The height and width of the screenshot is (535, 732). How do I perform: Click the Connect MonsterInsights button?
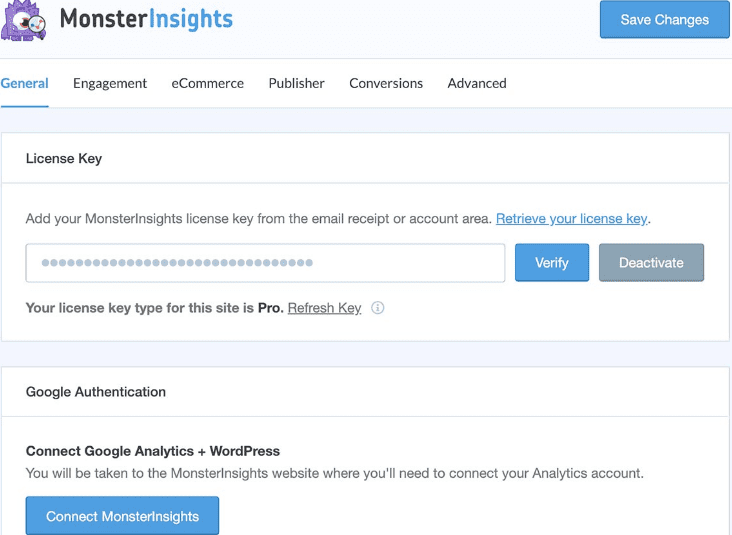point(122,516)
